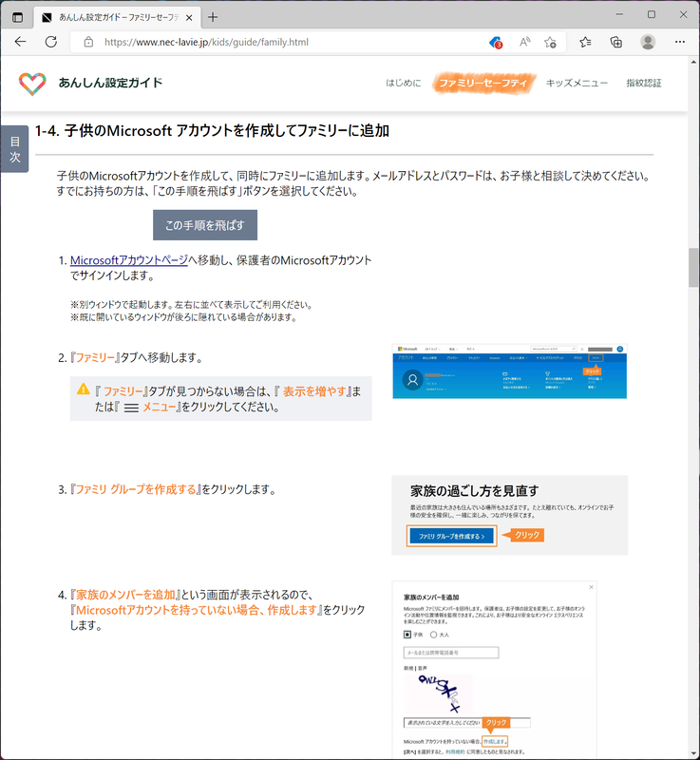The image size is (700, 760).
Task: Click the この手順を飛ばす button
Action: 205,225
